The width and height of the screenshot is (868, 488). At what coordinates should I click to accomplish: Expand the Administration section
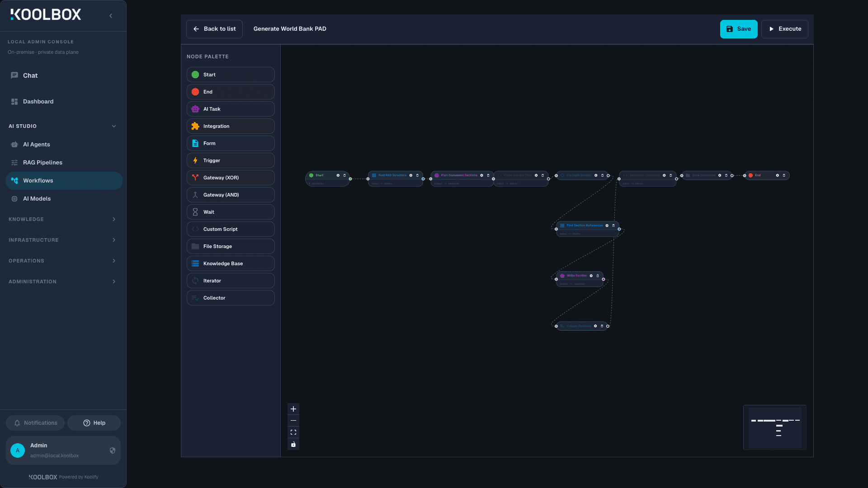pos(63,282)
